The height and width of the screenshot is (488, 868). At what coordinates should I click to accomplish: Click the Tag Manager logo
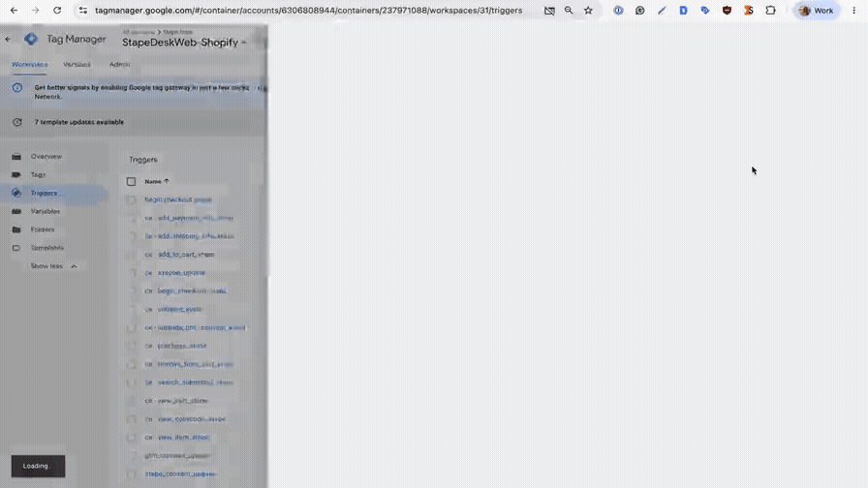pos(31,39)
